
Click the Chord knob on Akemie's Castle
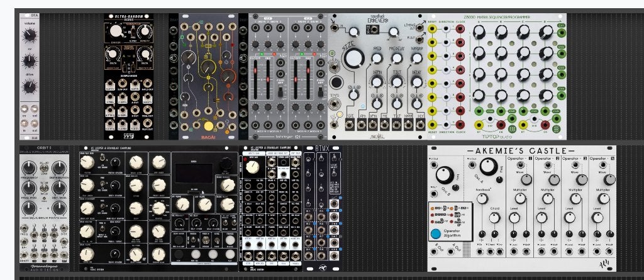click(x=494, y=218)
